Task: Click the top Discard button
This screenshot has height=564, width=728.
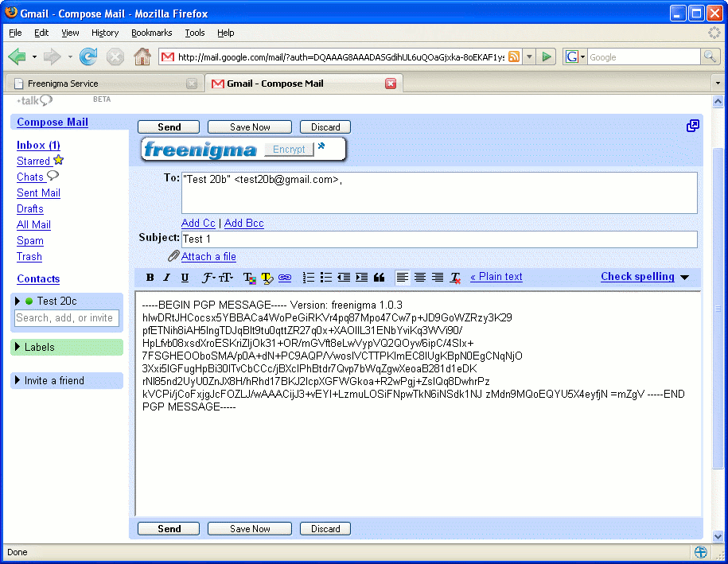Action: click(x=325, y=127)
